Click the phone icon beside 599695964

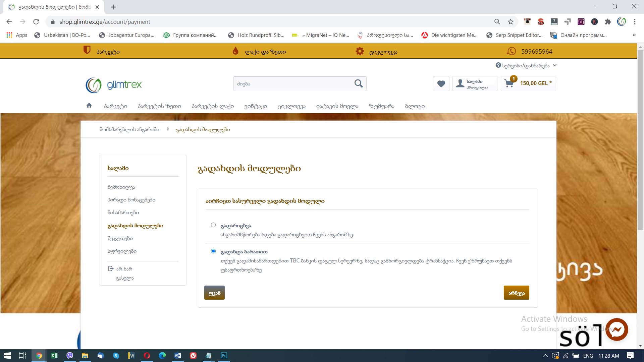click(x=511, y=51)
